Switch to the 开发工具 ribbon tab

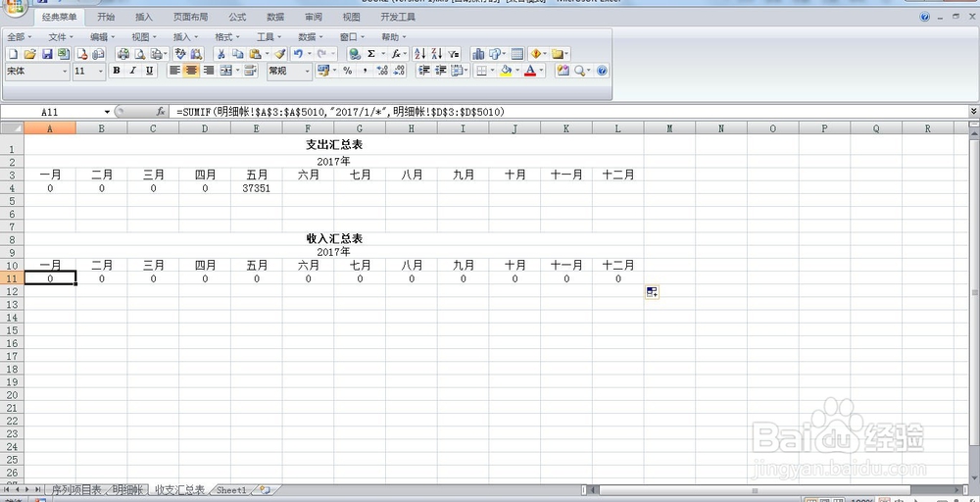[x=398, y=17]
